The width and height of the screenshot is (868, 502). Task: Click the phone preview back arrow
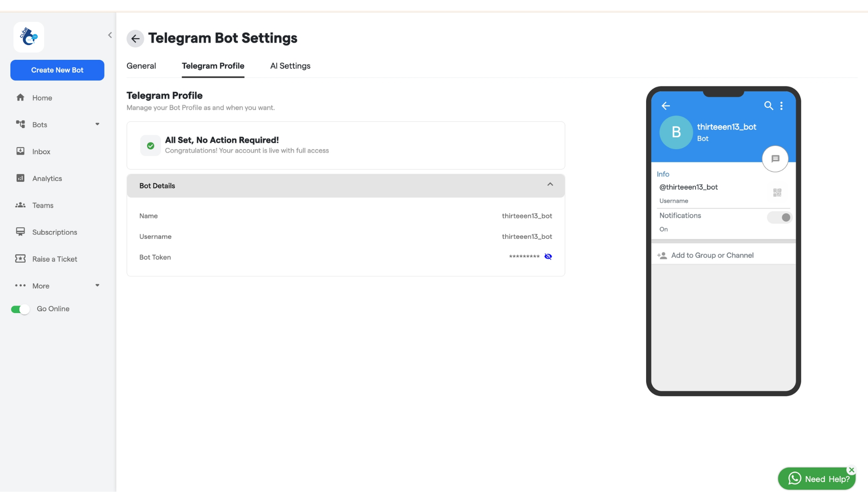click(x=666, y=106)
